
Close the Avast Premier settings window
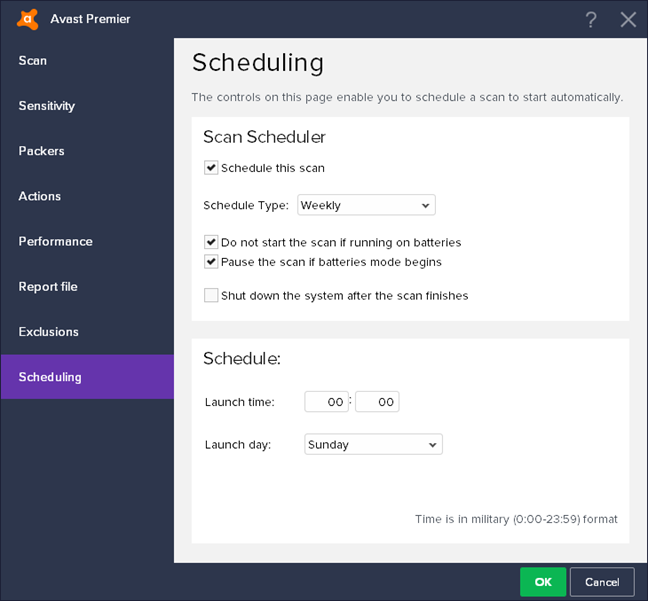[x=628, y=19]
